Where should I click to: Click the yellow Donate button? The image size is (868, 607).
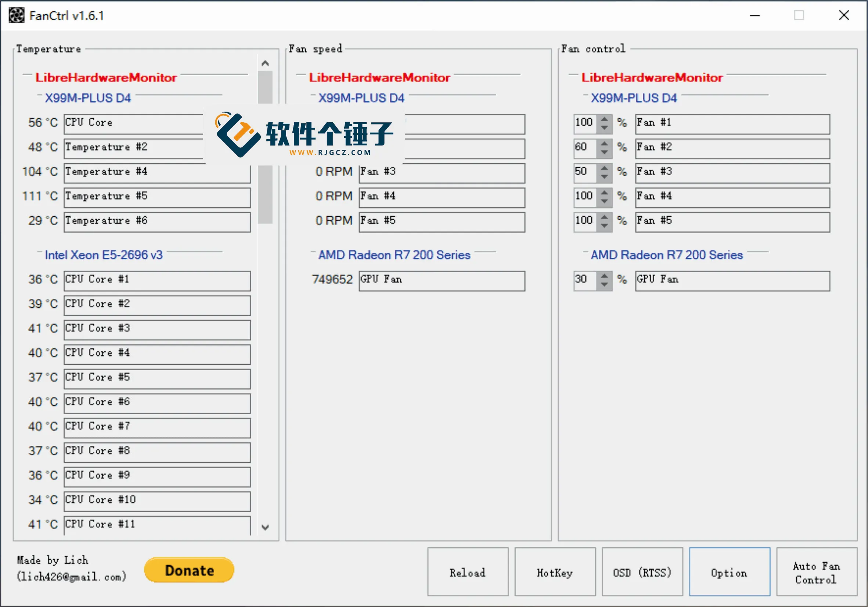pos(189,570)
